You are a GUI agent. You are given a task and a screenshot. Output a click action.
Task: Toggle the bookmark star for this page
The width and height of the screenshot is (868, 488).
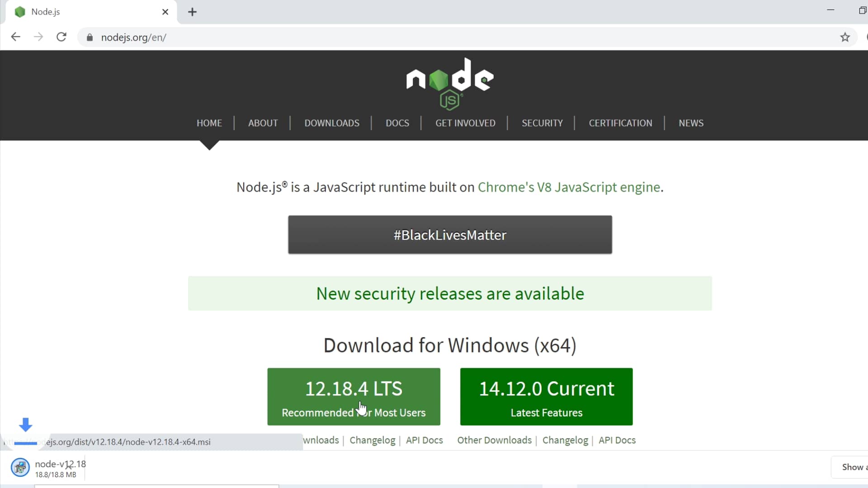(845, 37)
